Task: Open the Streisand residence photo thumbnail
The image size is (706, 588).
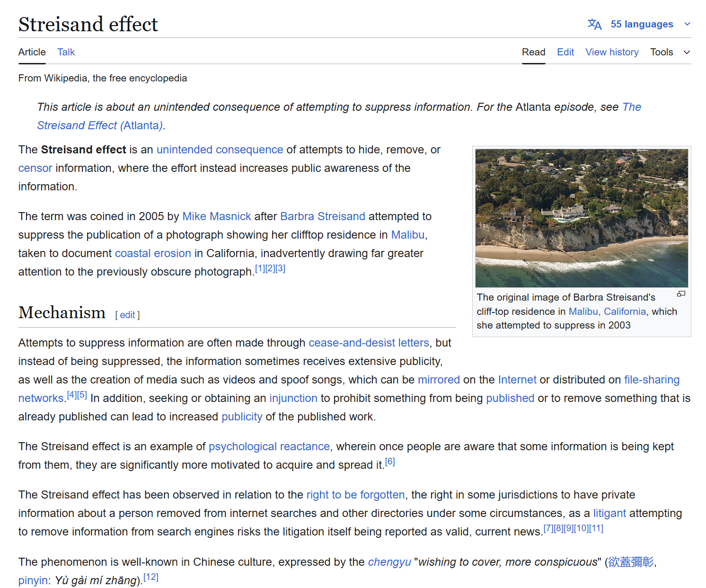Action: 582,218
